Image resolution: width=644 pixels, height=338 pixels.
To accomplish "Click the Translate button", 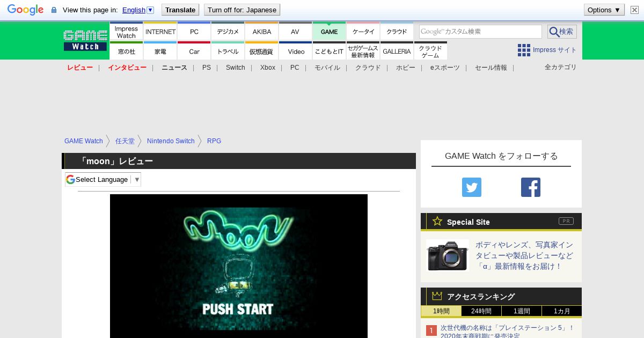I will click(180, 10).
